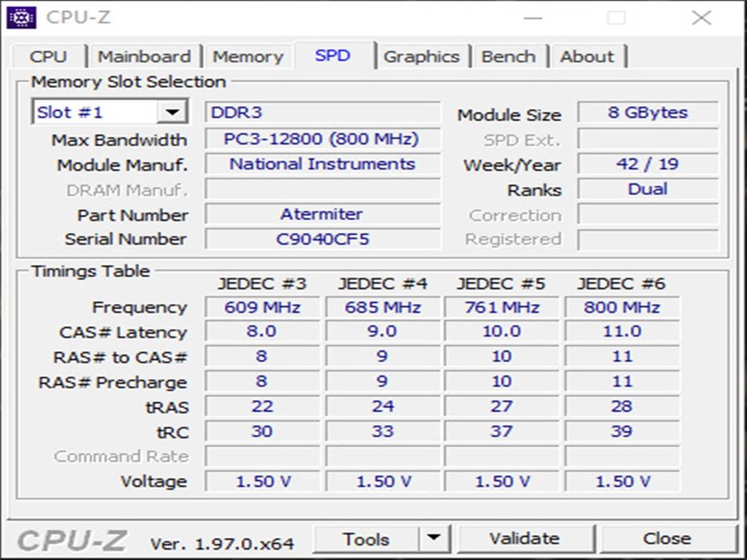Click the tRAS value 24
This screenshot has height=560, width=747.
[x=383, y=406]
